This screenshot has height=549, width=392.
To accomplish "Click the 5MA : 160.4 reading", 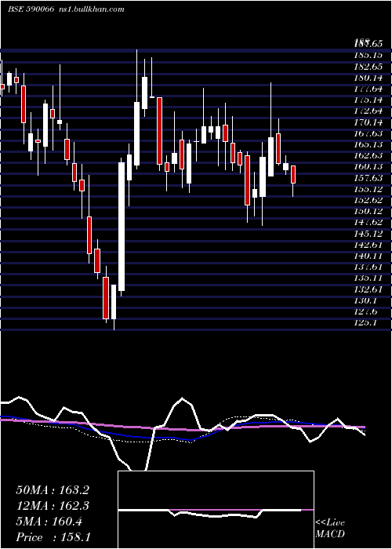I will pyautogui.click(x=49, y=522).
